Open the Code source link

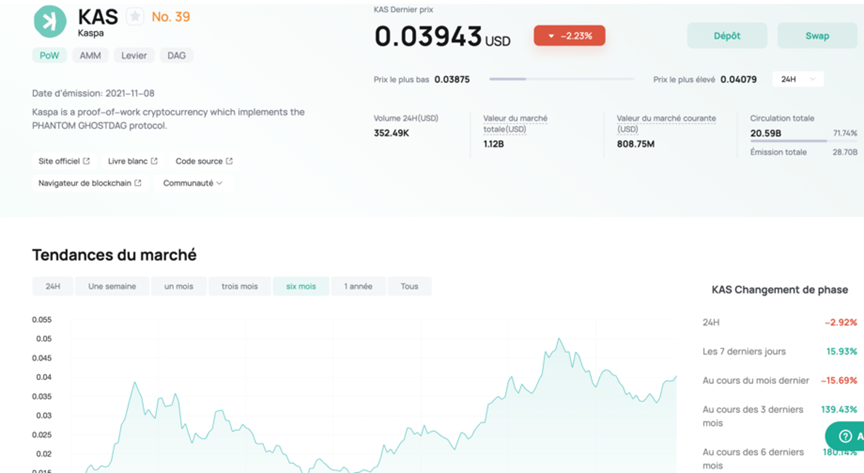pyautogui.click(x=204, y=161)
